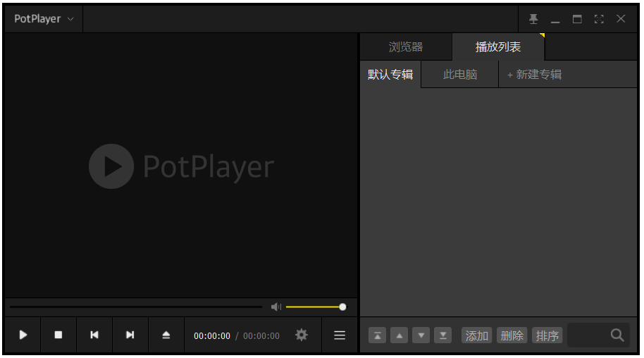
Task: Open the PotPlayer main menu dropdown
Action: click(44, 19)
